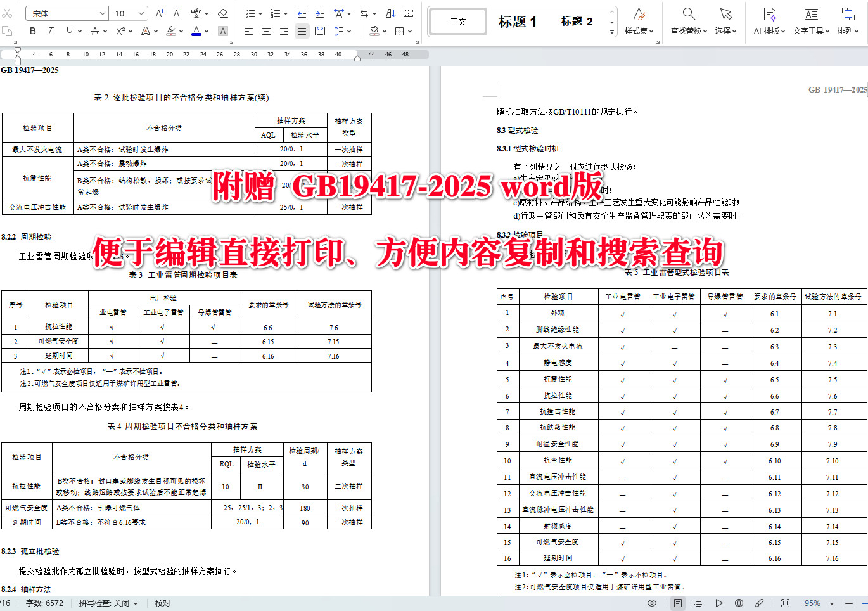Switch to reading mode play icon
This screenshot has width=868, height=611.
point(718,603)
